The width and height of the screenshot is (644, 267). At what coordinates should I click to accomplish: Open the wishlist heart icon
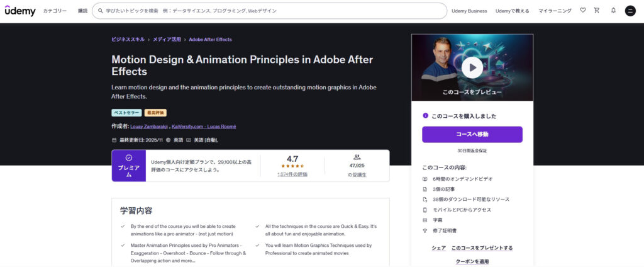coord(582,11)
